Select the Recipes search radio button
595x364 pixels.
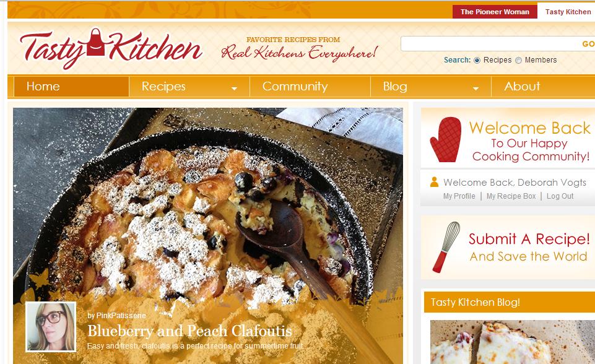pyautogui.click(x=477, y=60)
